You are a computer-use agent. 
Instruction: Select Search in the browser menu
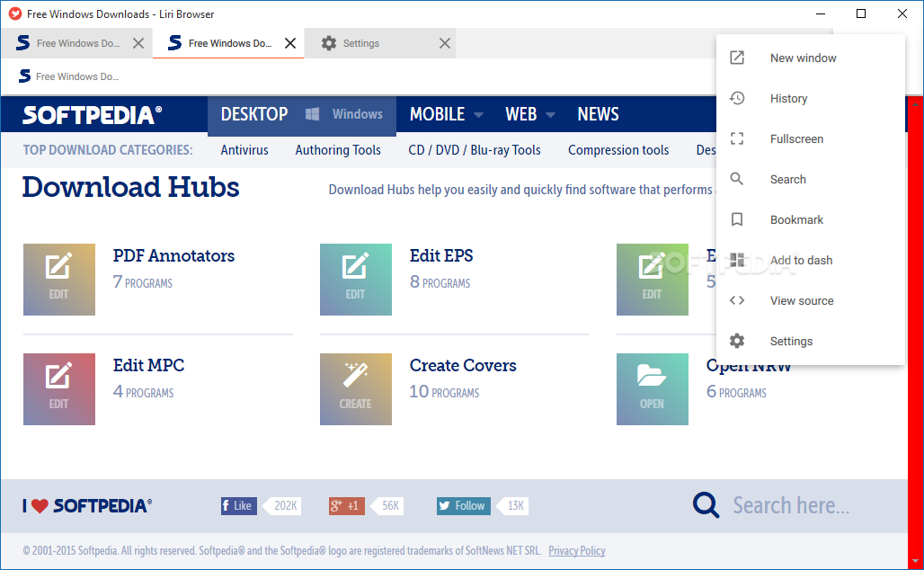pos(811,179)
